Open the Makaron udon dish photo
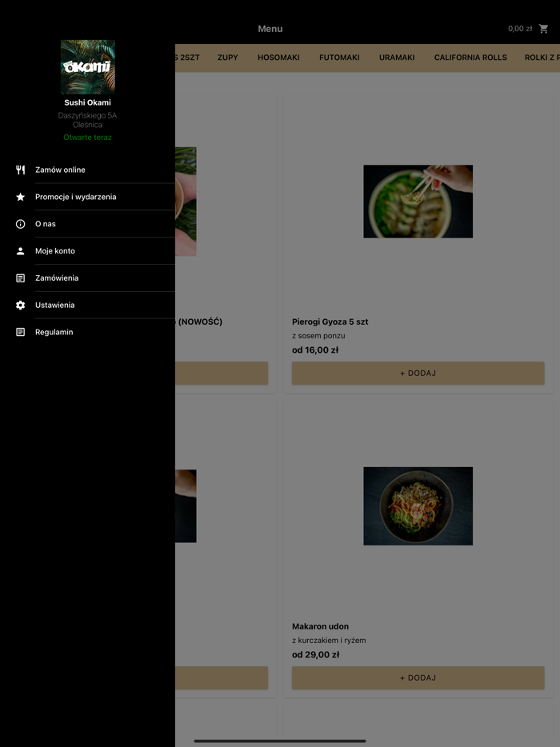Screen dimensions: 560x747 pyautogui.click(x=418, y=506)
